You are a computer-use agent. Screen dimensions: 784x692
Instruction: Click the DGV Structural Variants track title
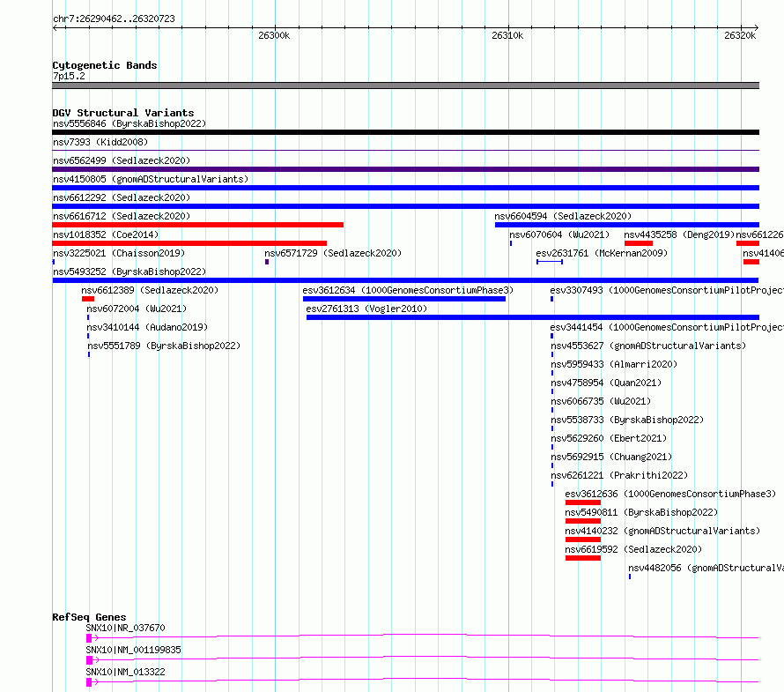(123, 113)
